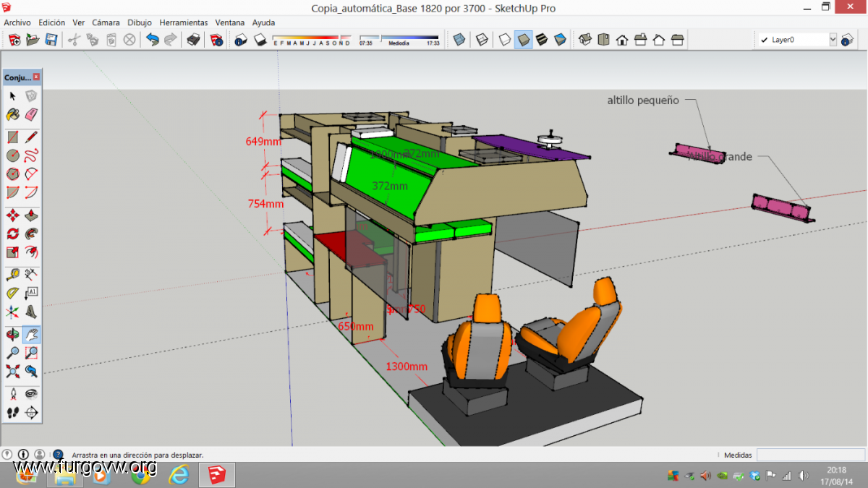
Task: Click the help question mark in status bar
Action: (x=58, y=455)
